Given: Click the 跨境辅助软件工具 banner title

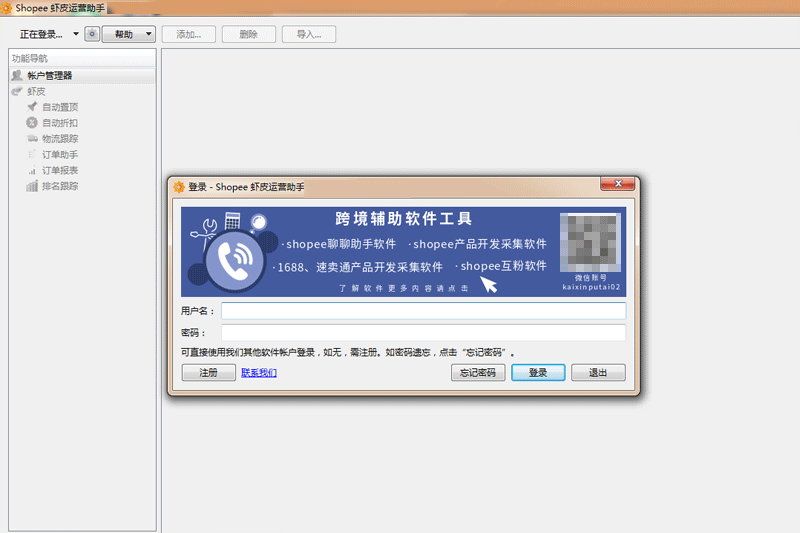Looking at the screenshot, I should [404, 219].
